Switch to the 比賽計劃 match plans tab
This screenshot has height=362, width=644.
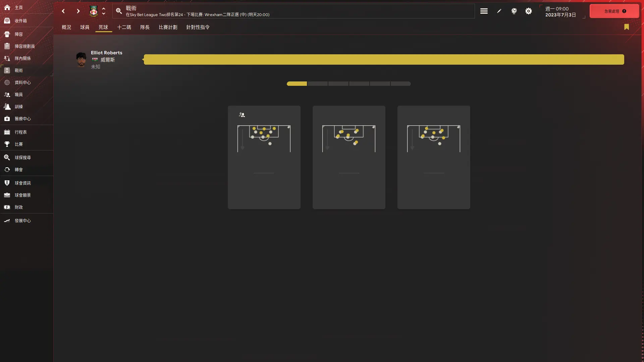pos(168,27)
